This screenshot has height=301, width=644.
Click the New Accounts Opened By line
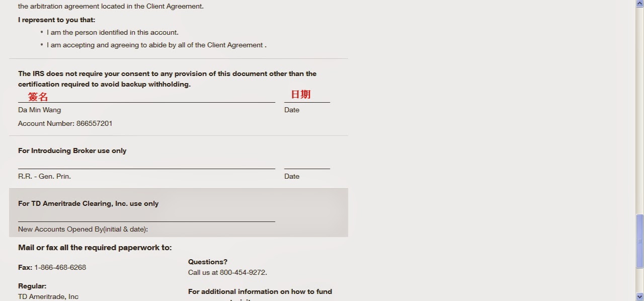pos(146,221)
